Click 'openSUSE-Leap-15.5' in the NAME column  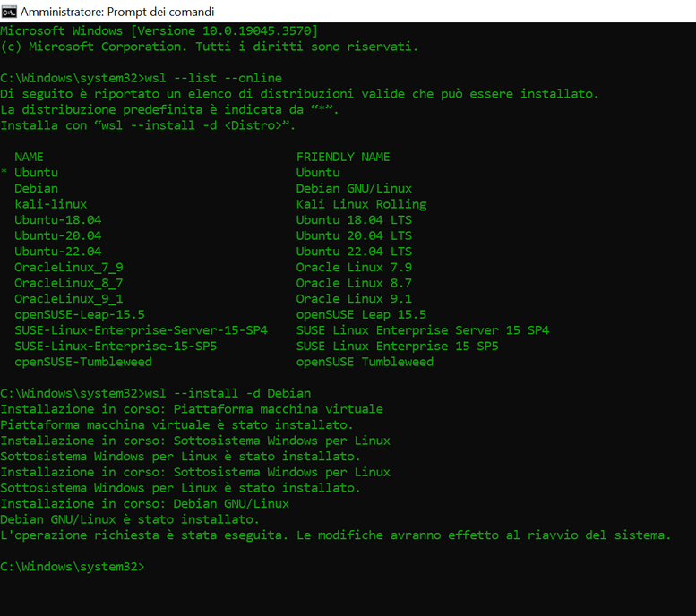tap(80, 314)
